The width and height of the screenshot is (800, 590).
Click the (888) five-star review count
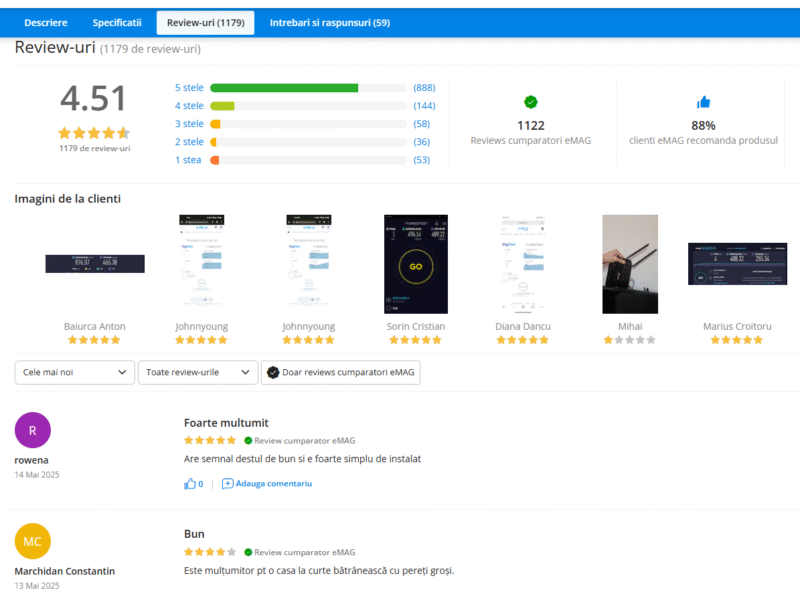click(424, 88)
